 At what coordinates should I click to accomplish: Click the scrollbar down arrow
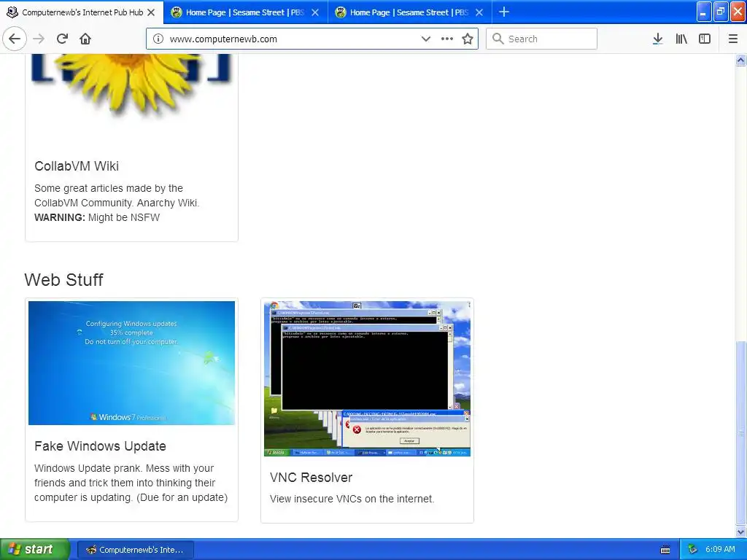(x=741, y=532)
